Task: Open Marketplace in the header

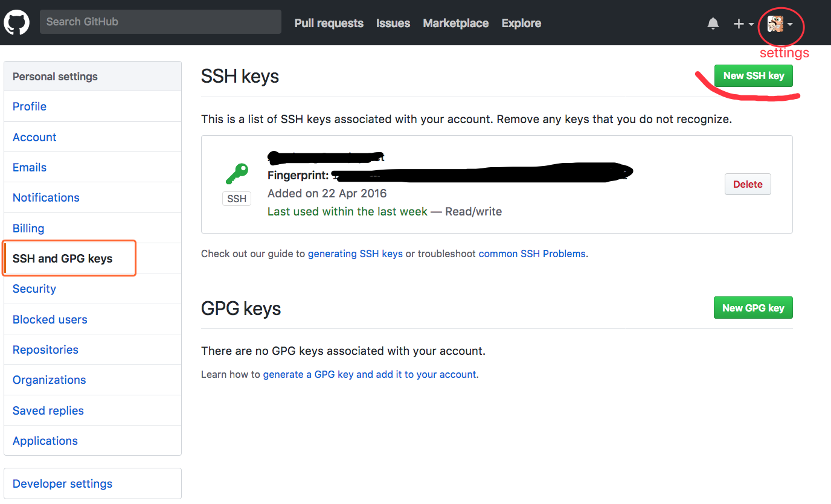Action: click(455, 24)
